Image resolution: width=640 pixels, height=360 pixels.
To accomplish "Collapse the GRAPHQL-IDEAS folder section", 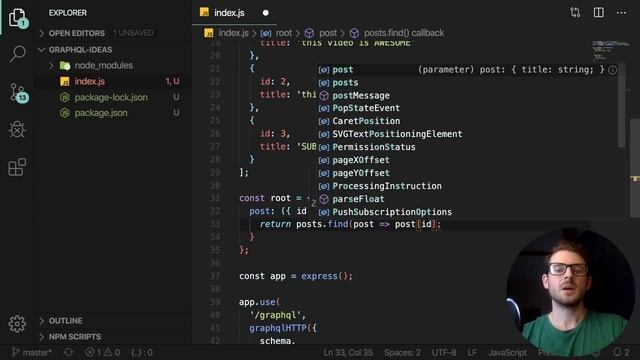I will tap(80, 50).
